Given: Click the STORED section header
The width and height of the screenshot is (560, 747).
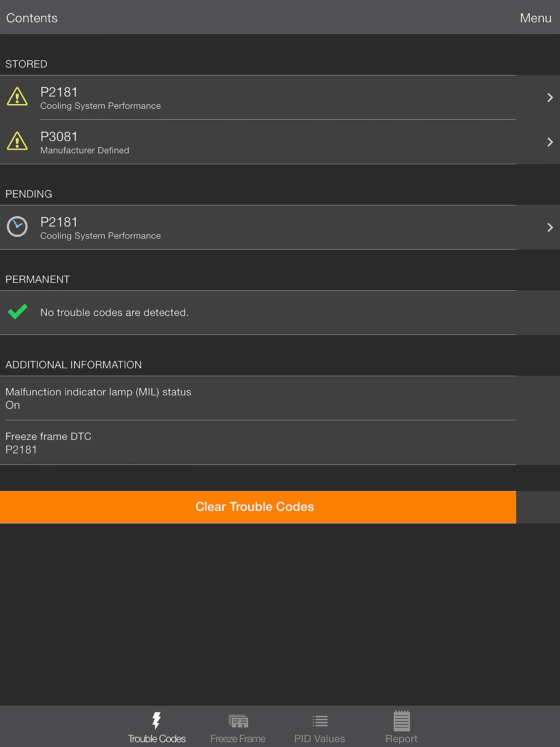Looking at the screenshot, I should (26, 64).
